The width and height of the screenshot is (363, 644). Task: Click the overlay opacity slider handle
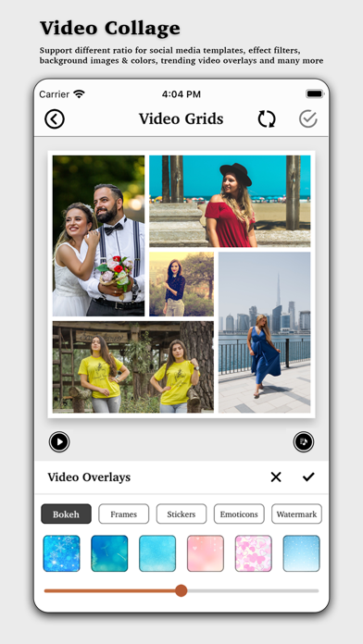coord(181,590)
